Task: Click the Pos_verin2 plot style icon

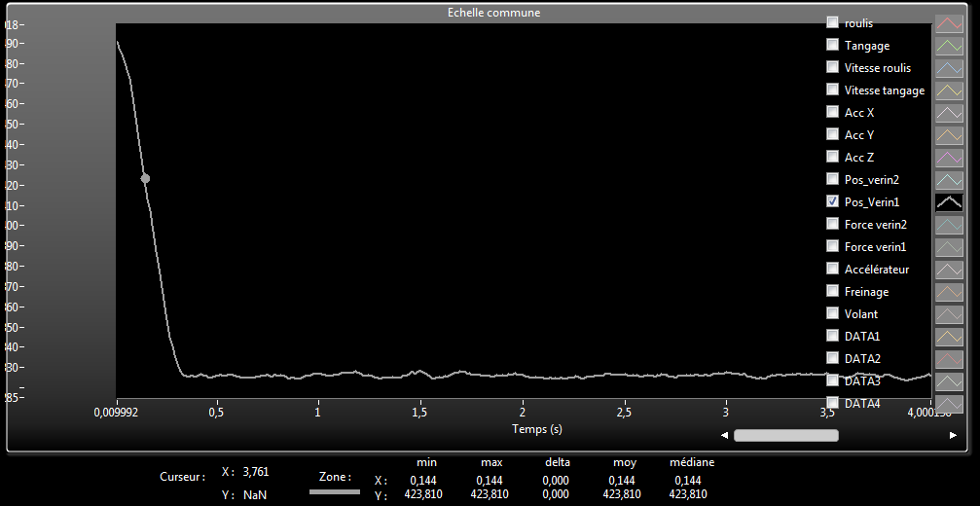Action: (948, 180)
